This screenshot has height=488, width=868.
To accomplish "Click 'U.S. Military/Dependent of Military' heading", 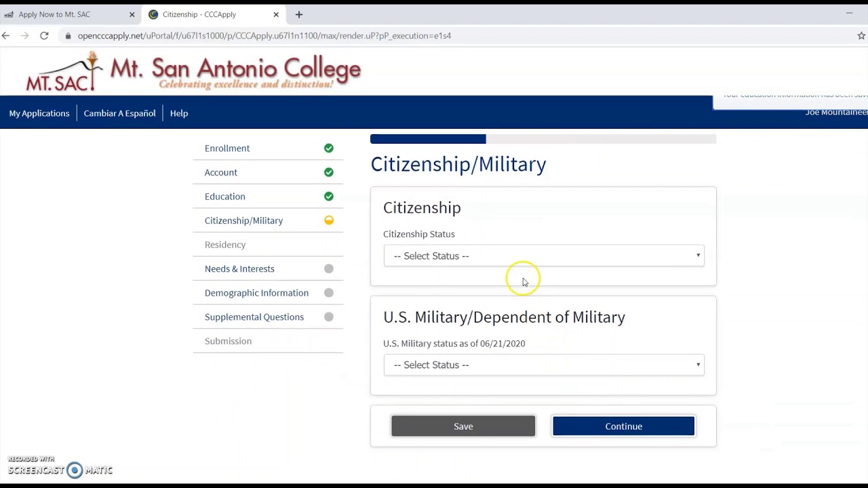I will pos(504,317).
